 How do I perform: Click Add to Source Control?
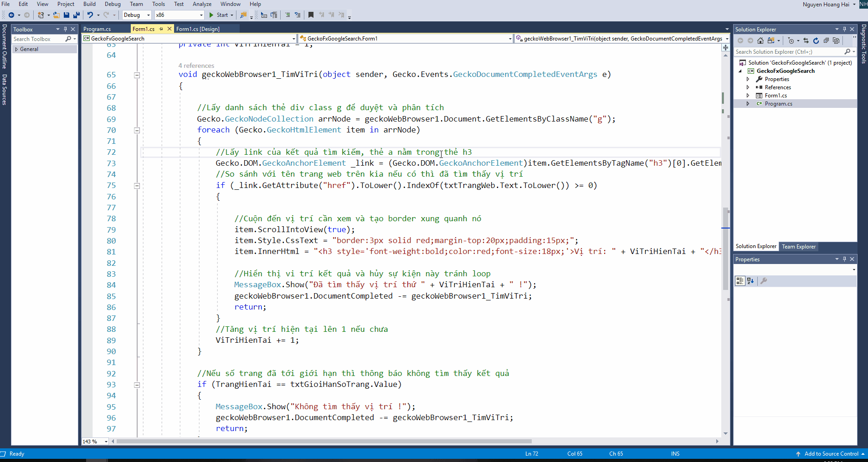click(x=831, y=454)
